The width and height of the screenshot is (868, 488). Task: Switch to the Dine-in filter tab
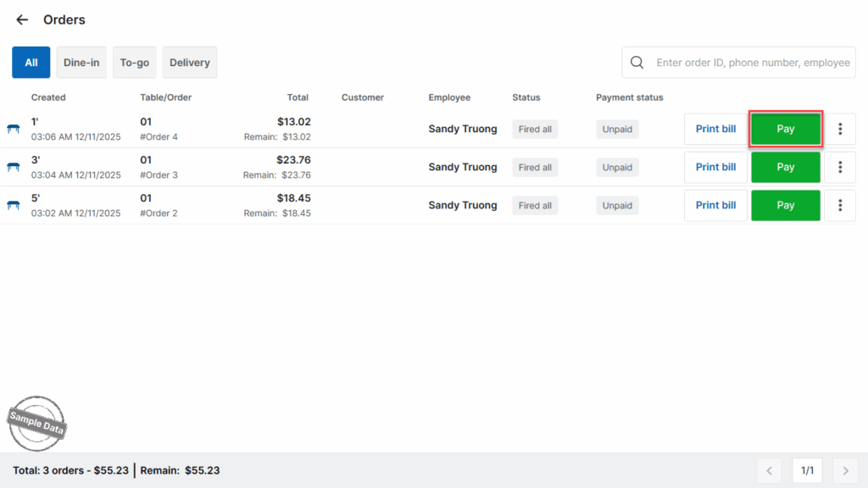[x=81, y=63]
